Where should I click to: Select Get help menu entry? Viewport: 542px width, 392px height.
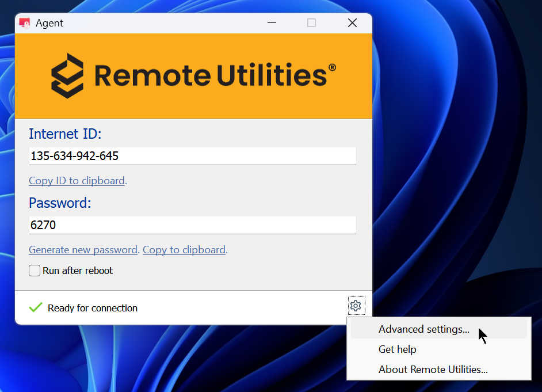click(397, 349)
